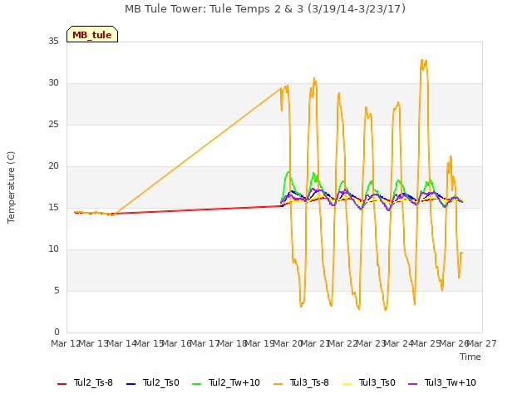
Task: Click the 25 y-axis tick label
Action: click(x=53, y=125)
